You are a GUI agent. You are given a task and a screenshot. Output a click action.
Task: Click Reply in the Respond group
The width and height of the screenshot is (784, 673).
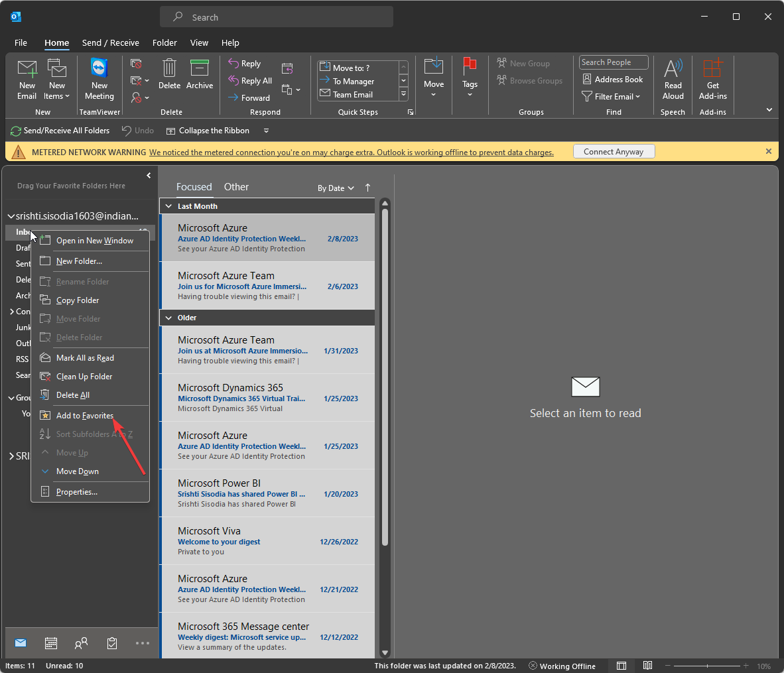(x=245, y=64)
